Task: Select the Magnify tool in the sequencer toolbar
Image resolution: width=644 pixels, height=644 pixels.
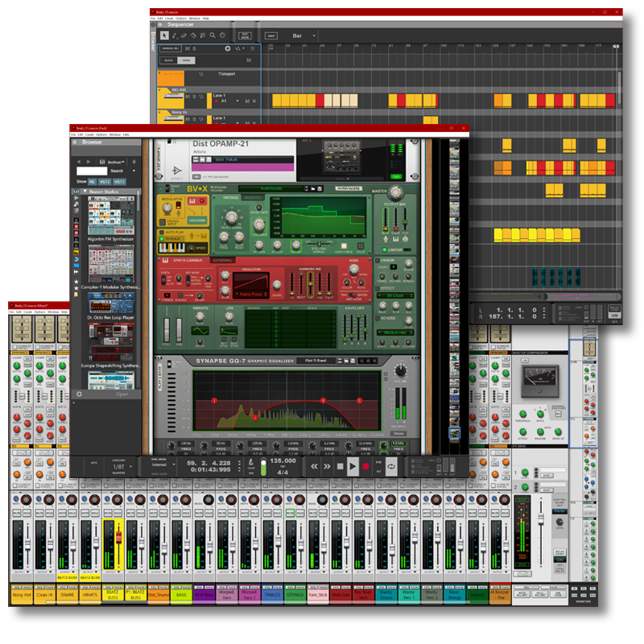Action: [x=212, y=35]
